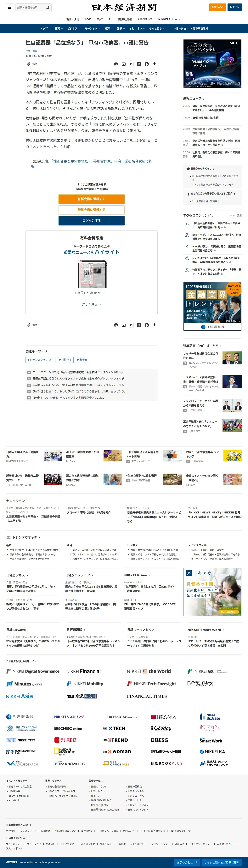Image resolution: width=248 pixels, height=868 pixels.
Task: Share on Facebook using icon under the dateline
Action: click(147, 64)
